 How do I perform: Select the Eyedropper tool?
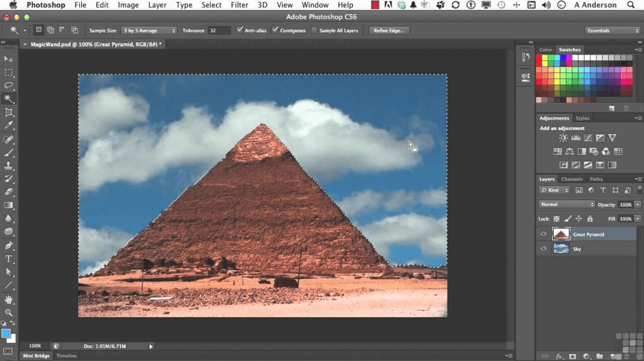8,125
